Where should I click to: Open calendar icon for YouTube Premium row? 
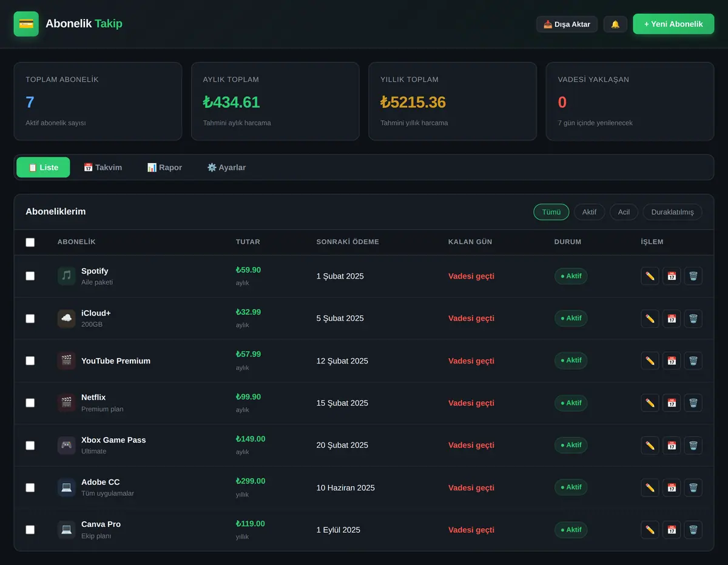pyautogui.click(x=672, y=360)
